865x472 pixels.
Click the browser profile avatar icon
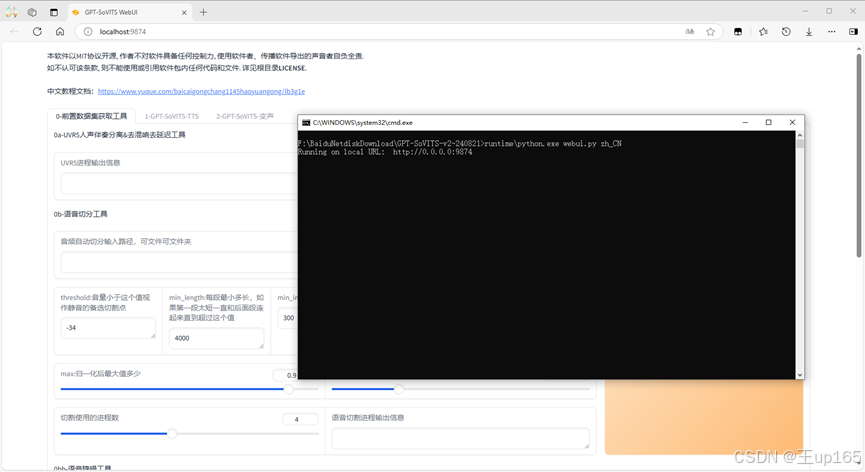[x=11, y=12]
